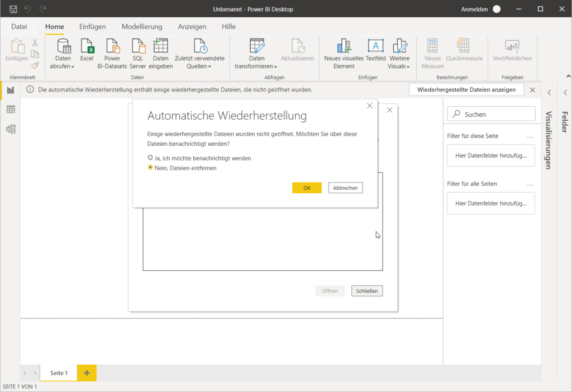The image size is (572, 392).
Task: Collapse the ribbon with the chevron
Action: [x=568, y=76]
